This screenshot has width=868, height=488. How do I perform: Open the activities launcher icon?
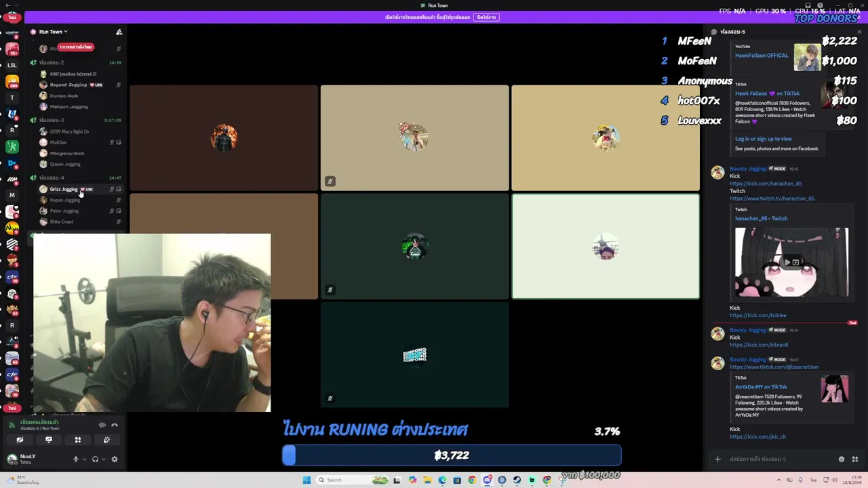pos(78,440)
